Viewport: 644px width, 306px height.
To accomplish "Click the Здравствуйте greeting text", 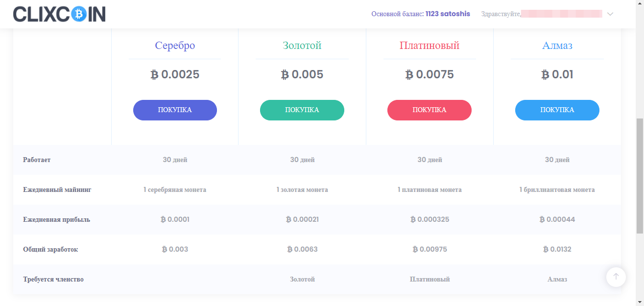I will (501, 14).
